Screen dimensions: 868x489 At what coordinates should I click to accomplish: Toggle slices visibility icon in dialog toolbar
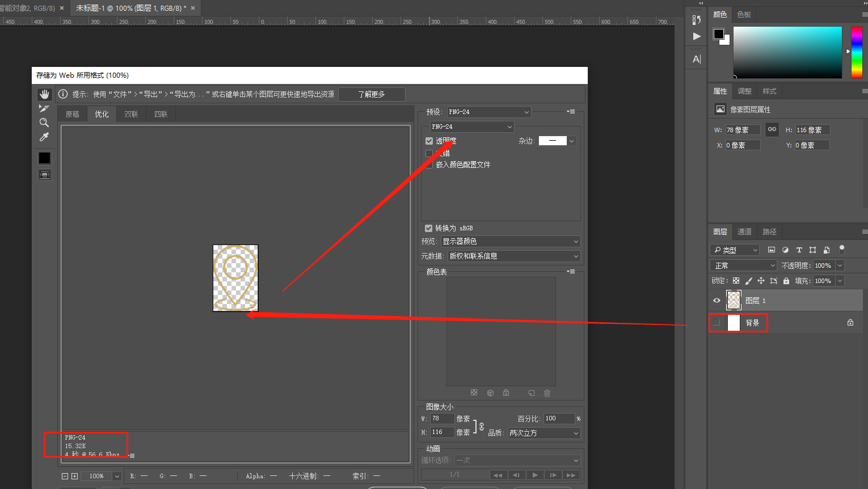44,175
